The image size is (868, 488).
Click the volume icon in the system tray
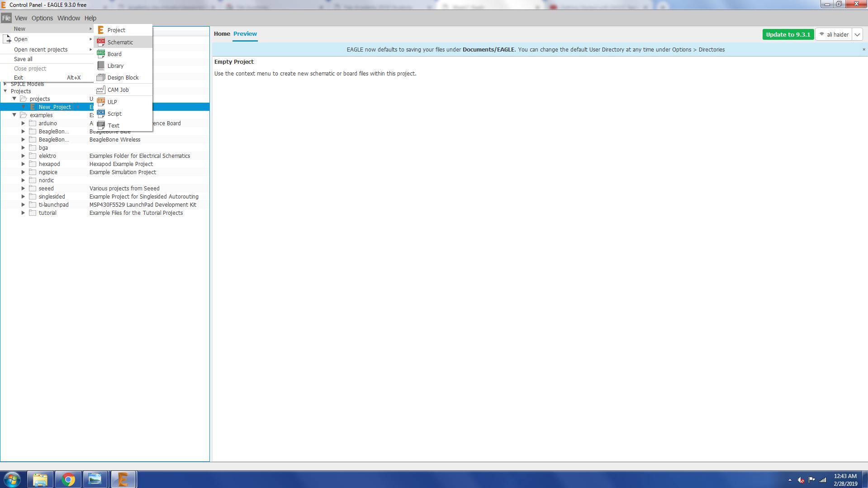pyautogui.click(x=801, y=480)
